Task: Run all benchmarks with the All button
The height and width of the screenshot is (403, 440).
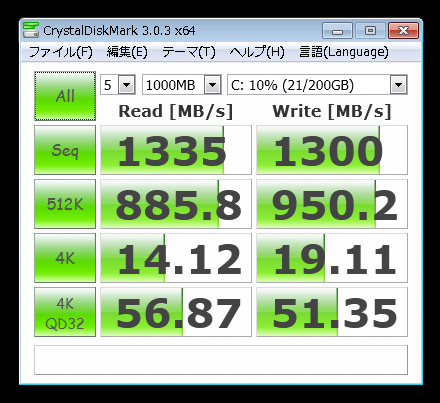Action: click(65, 96)
